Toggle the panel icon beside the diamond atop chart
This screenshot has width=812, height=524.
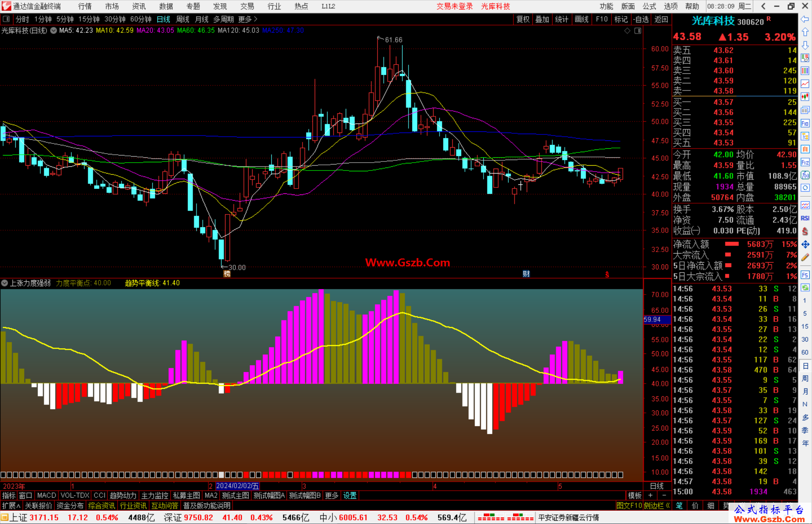click(x=638, y=30)
